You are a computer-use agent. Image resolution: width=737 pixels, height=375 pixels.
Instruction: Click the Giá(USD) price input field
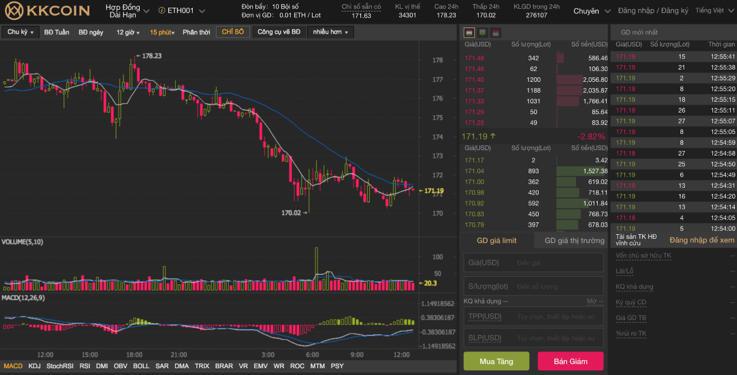click(533, 263)
